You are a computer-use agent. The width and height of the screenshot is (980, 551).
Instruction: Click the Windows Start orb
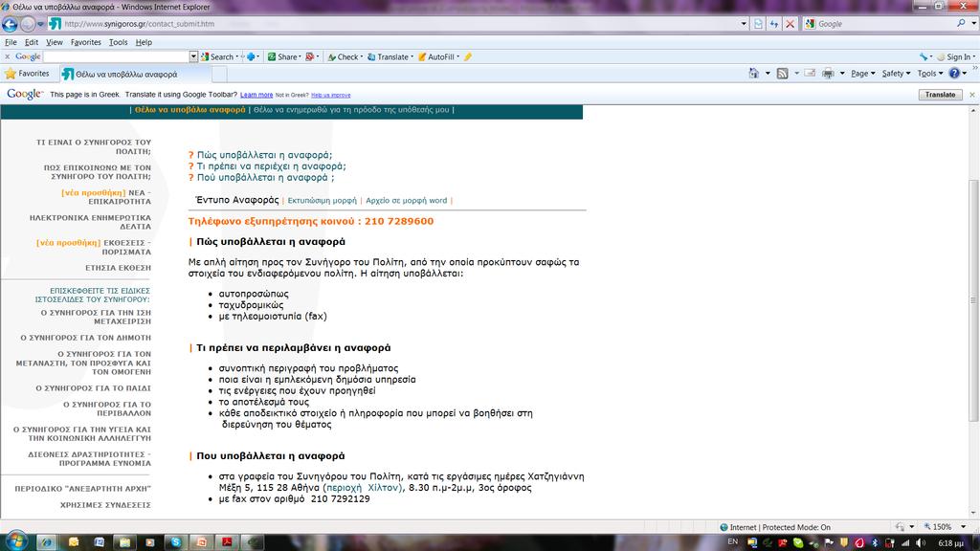15,541
